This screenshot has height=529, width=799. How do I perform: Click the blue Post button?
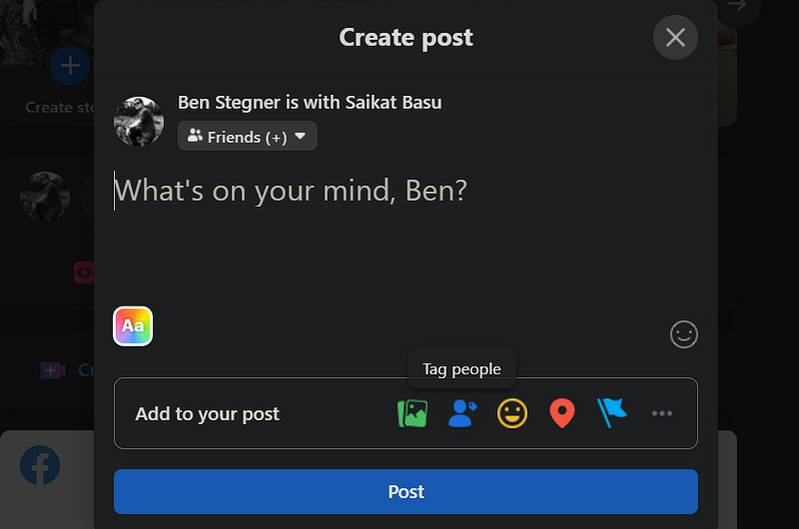coord(406,492)
